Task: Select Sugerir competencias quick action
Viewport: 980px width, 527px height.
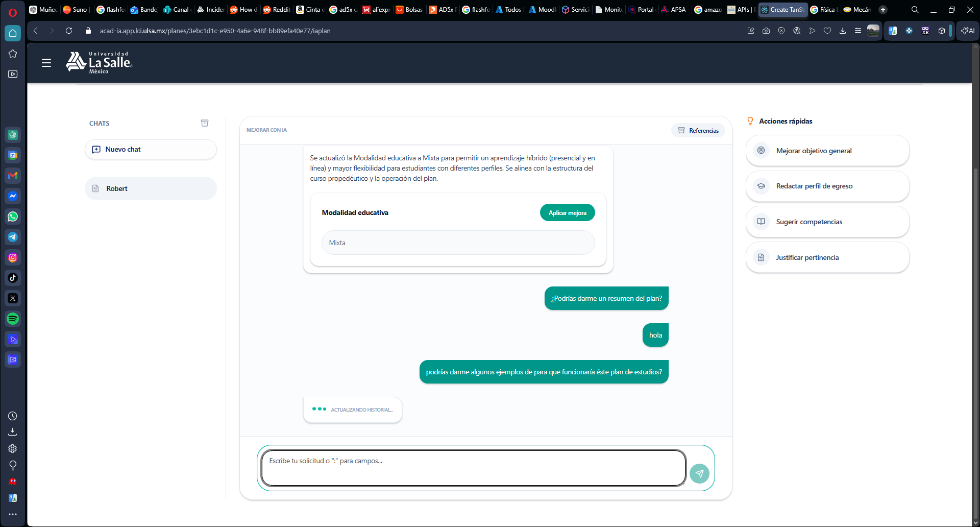Action: [x=827, y=222]
